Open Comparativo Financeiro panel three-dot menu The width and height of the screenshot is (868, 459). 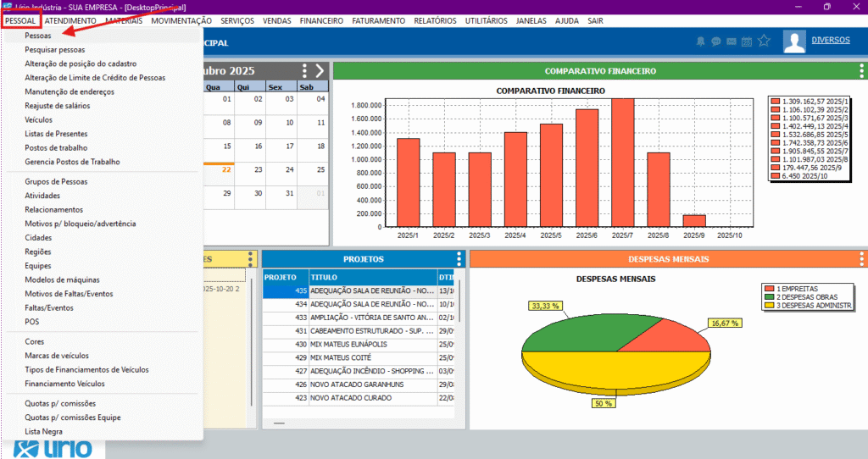[859, 71]
